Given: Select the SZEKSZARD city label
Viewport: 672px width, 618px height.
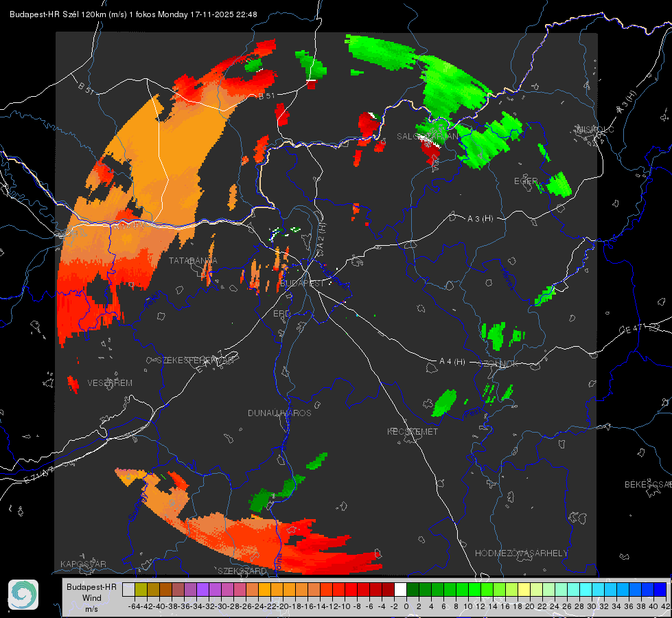Looking at the screenshot, I should tap(242, 571).
